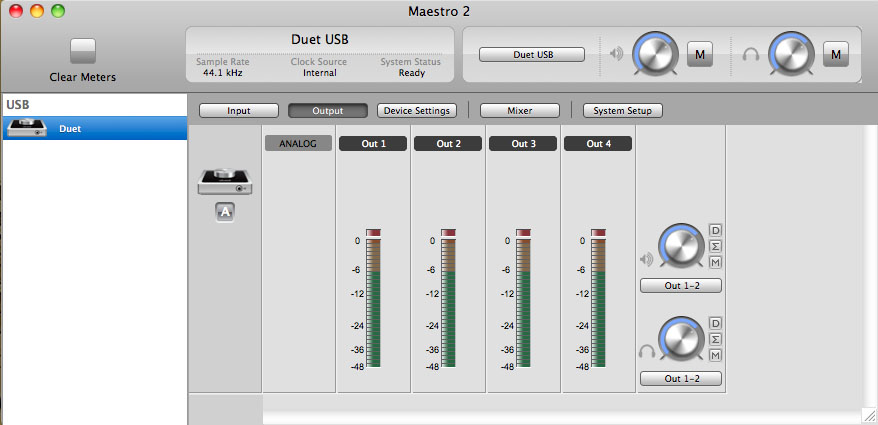Open the Duet USB device selector dropdown

point(531,54)
